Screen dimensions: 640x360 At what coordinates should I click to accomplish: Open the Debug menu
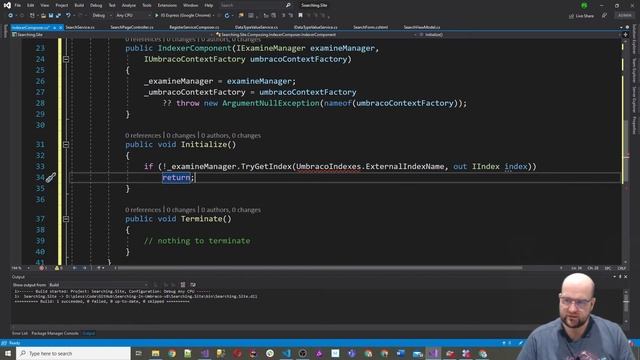pyautogui.click(x=96, y=5)
